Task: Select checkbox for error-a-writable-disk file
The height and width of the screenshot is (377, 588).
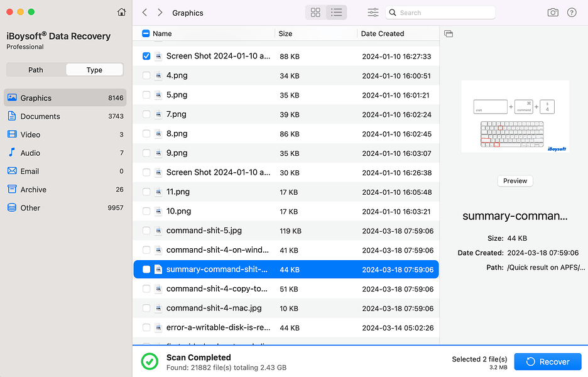Action: (x=146, y=327)
